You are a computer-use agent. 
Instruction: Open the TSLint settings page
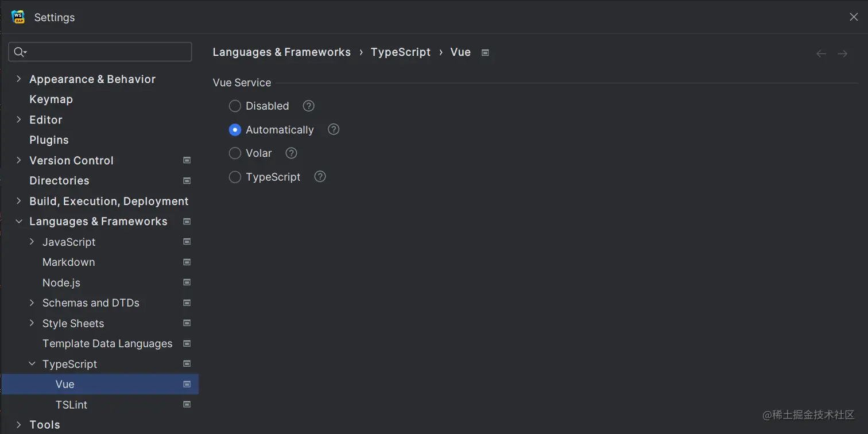[x=71, y=405]
